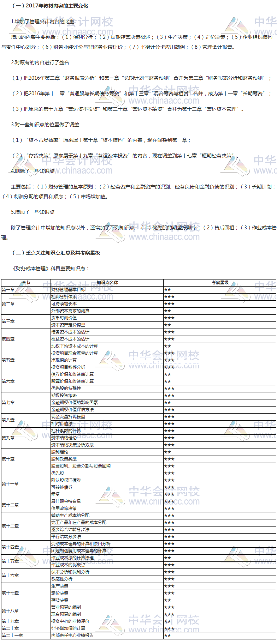Click cell "相对价值法"

coord(107,424)
